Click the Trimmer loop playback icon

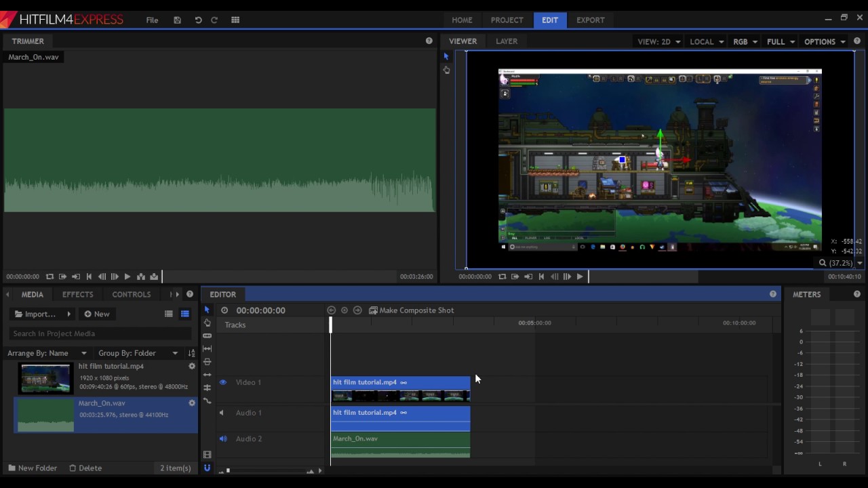(x=50, y=277)
